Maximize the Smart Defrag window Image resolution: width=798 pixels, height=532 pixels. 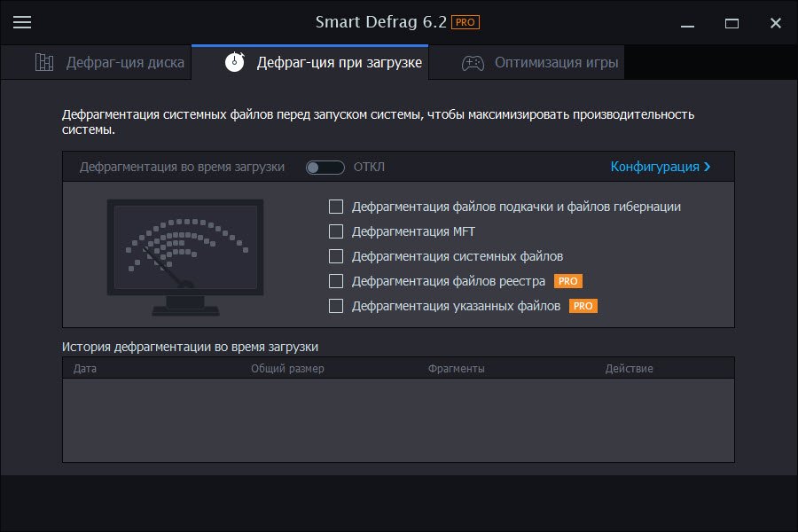click(x=731, y=23)
